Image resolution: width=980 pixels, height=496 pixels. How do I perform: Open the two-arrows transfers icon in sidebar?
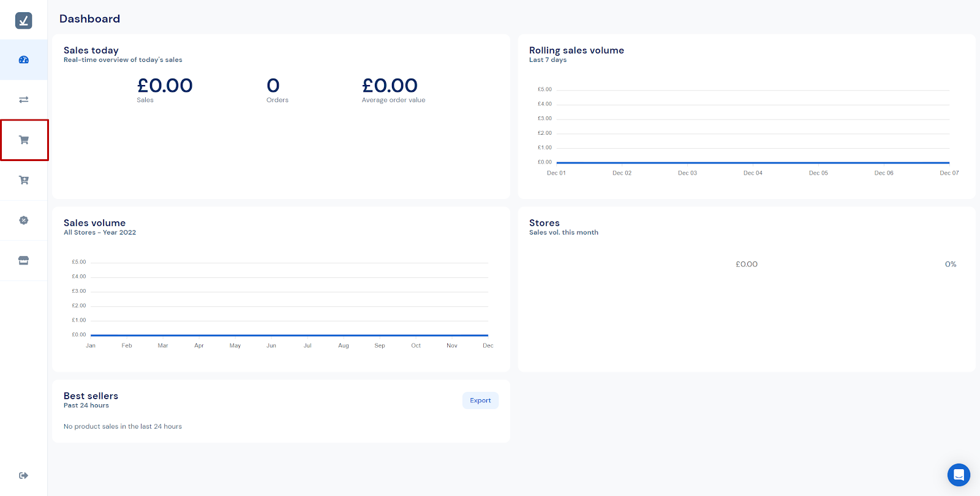tap(24, 100)
